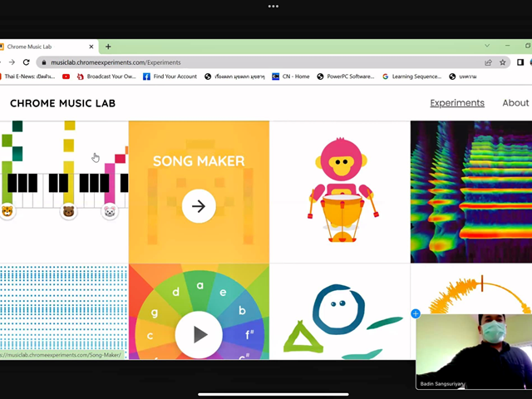
Task: Click the blue plus button on video thumbnail
Action: pos(416,314)
